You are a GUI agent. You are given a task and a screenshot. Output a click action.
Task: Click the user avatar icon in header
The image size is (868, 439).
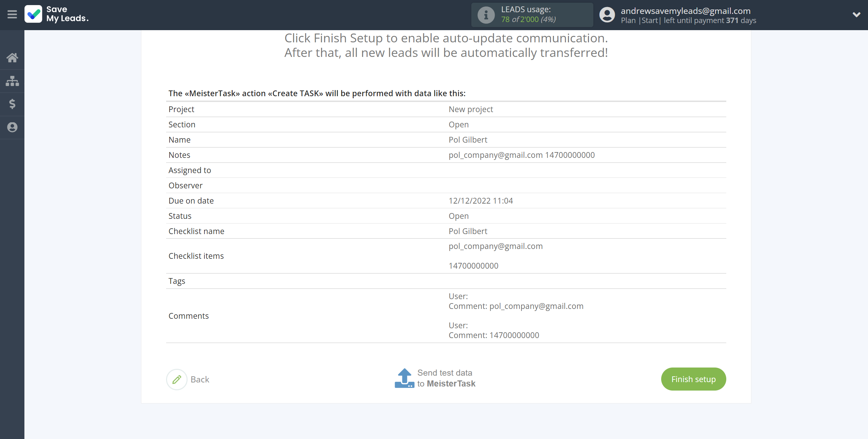point(607,15)
